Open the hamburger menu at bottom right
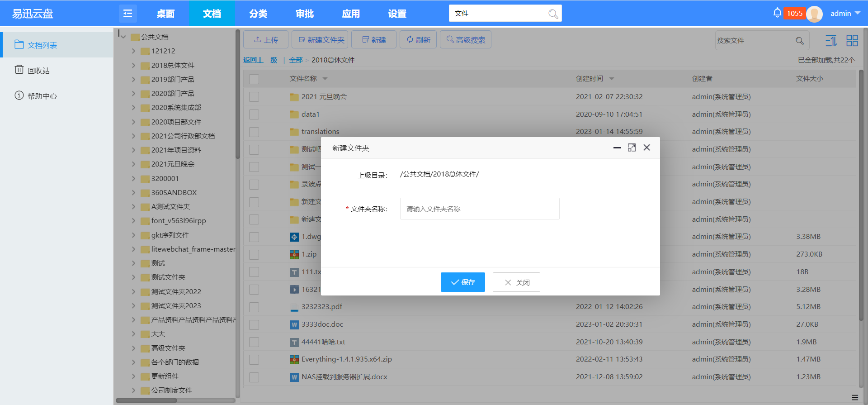Screen dimensions: 868x405 coord(855,397)
